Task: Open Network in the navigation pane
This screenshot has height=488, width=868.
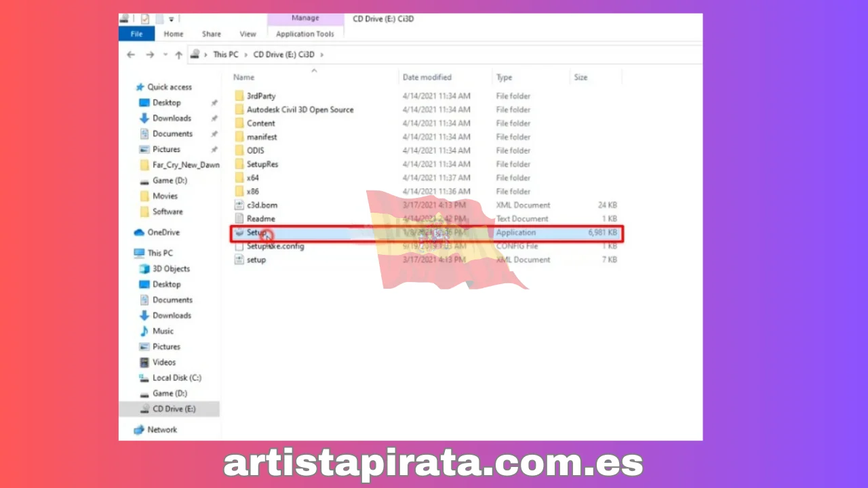Action: [162, 430]
